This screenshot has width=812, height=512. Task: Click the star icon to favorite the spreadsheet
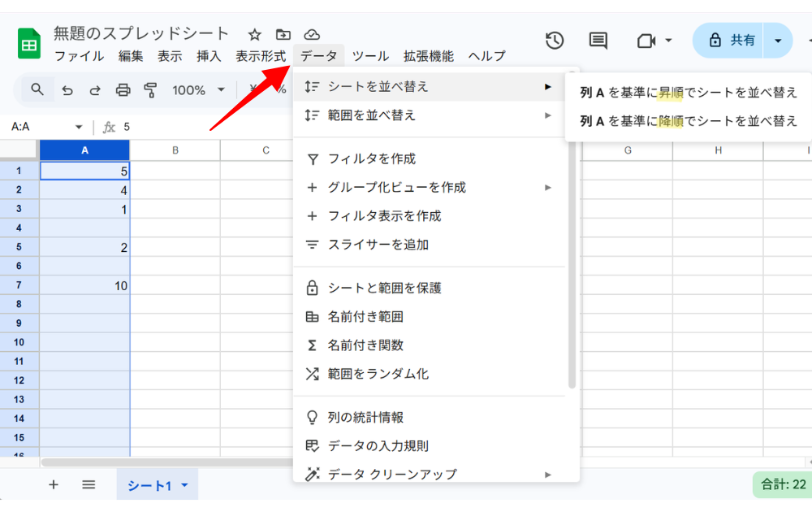click(255, 35)
